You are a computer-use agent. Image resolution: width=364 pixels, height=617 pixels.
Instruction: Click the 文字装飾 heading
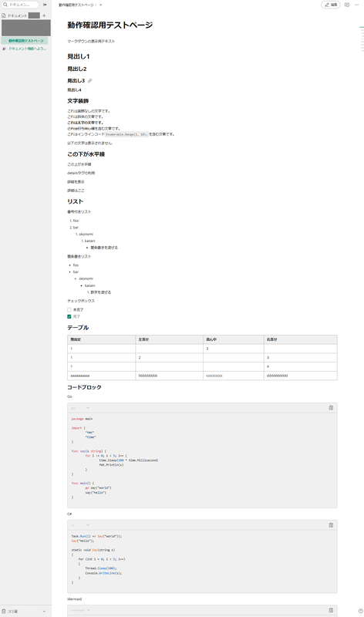tap(78, 101)
